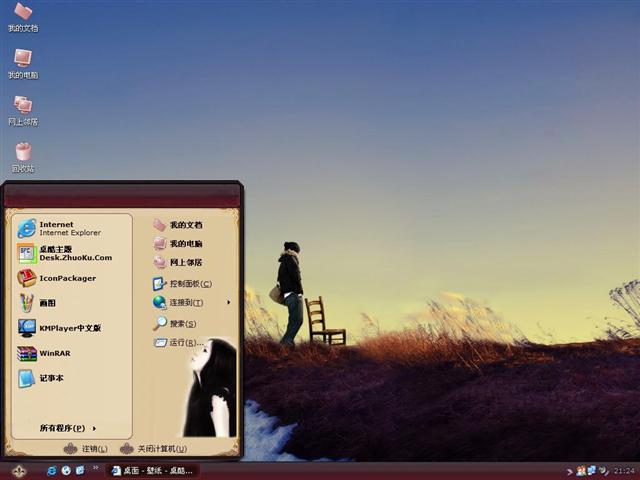Launch IconPackager from start menu

(57, 278)
